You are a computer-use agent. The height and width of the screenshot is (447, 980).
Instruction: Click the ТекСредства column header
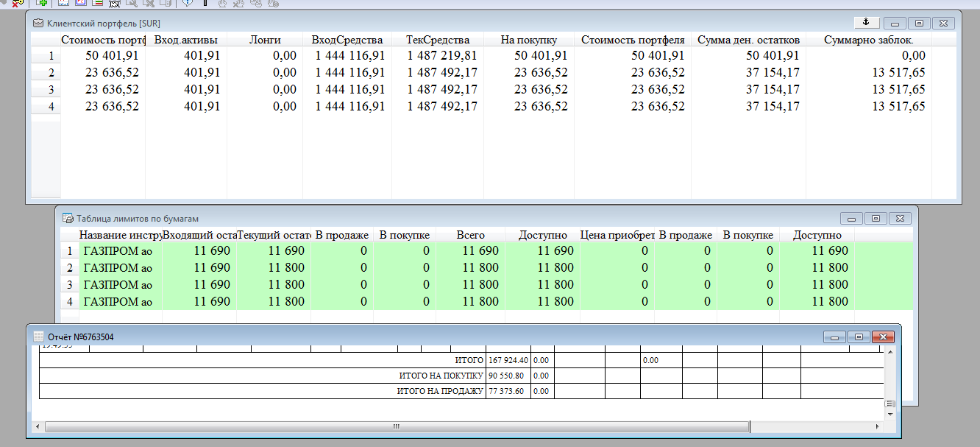437,40
